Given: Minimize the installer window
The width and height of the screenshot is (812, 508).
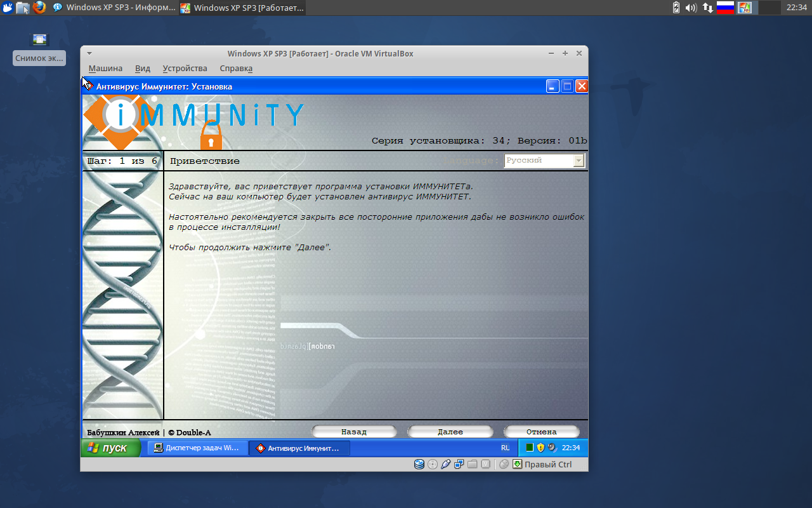Looking at the screenshot, I should [x=553, y=86].
